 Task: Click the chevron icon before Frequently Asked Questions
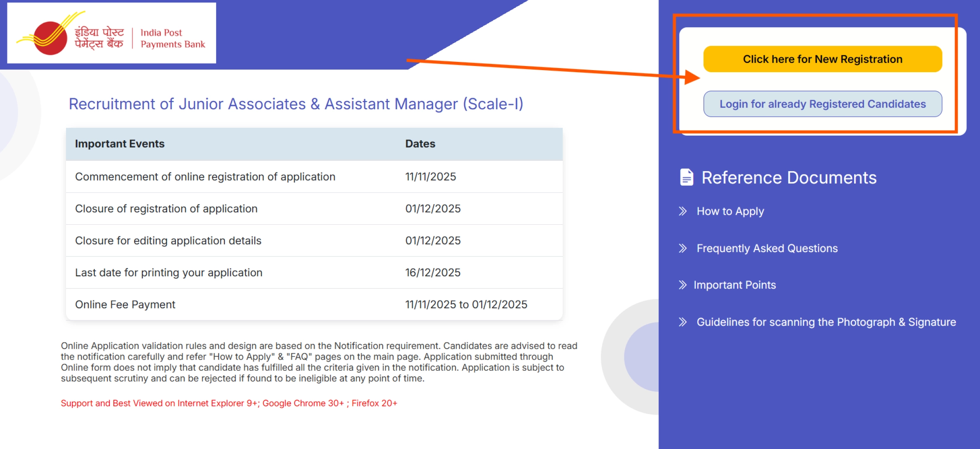click(682, 249)
